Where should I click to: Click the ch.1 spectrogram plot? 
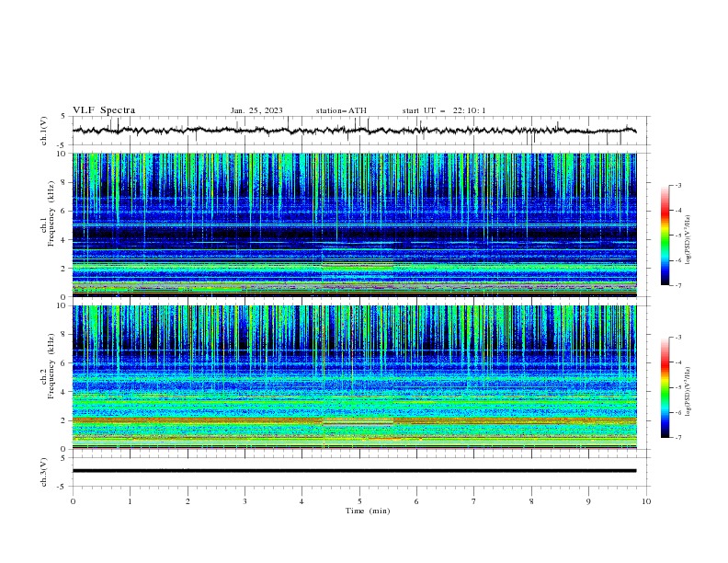click(354, 224)
